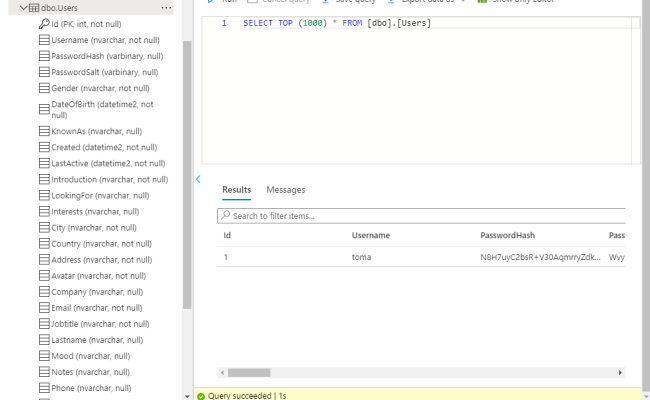Click the column icon beside PasswordSalt
The height and width of the screenshot is (400, 650).
tap(44, 72)
